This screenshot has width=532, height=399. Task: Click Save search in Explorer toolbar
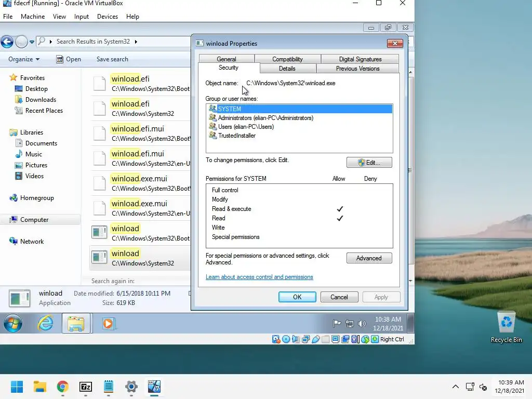tap(112, 59)
